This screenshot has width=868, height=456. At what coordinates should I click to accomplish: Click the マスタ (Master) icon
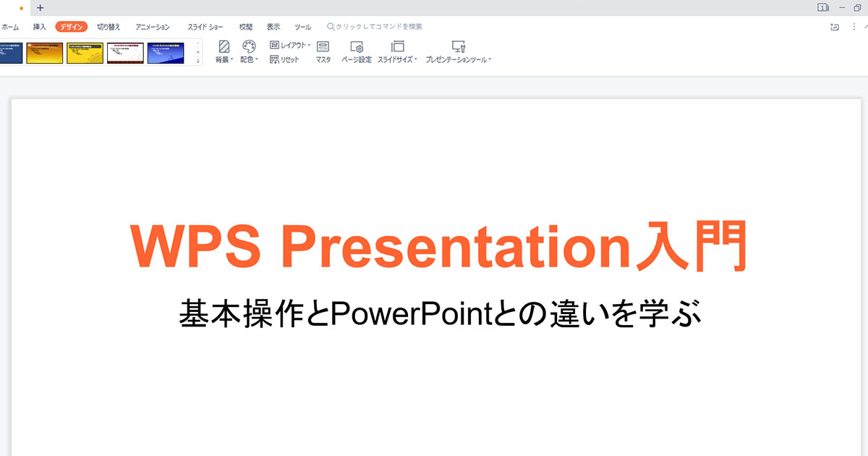pos(323,51)
